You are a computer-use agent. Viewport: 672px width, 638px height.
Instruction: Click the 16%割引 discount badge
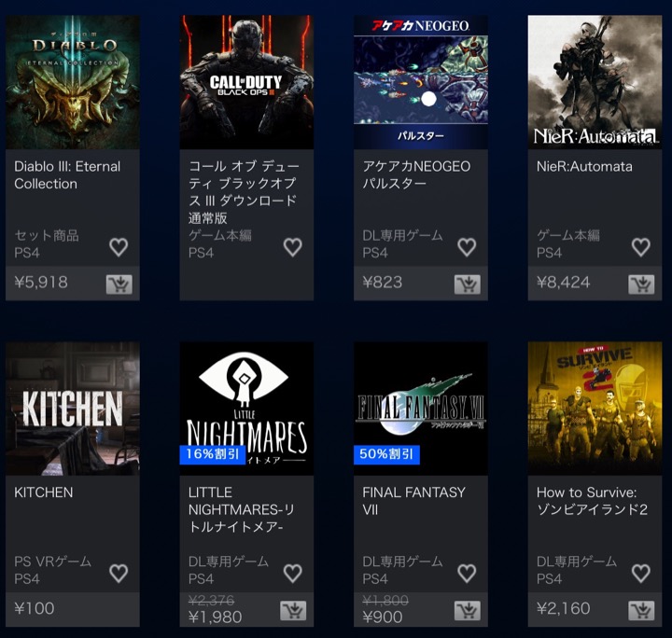212,454
